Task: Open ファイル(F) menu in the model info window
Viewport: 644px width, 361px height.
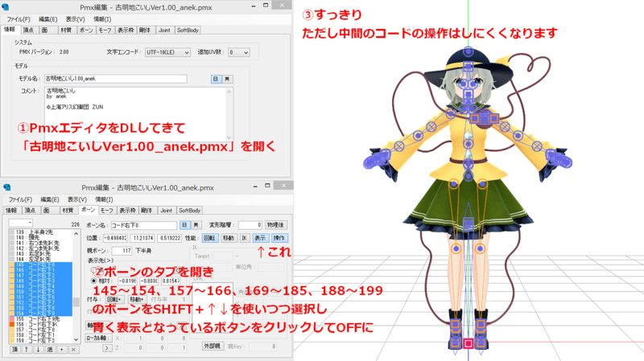Action: (x=19, y=19)
